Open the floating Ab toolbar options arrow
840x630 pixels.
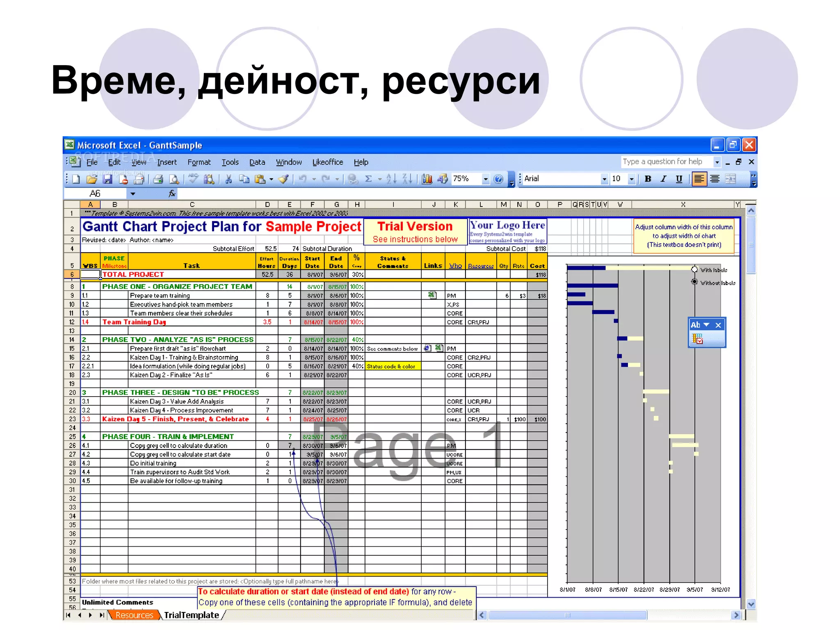706,325
